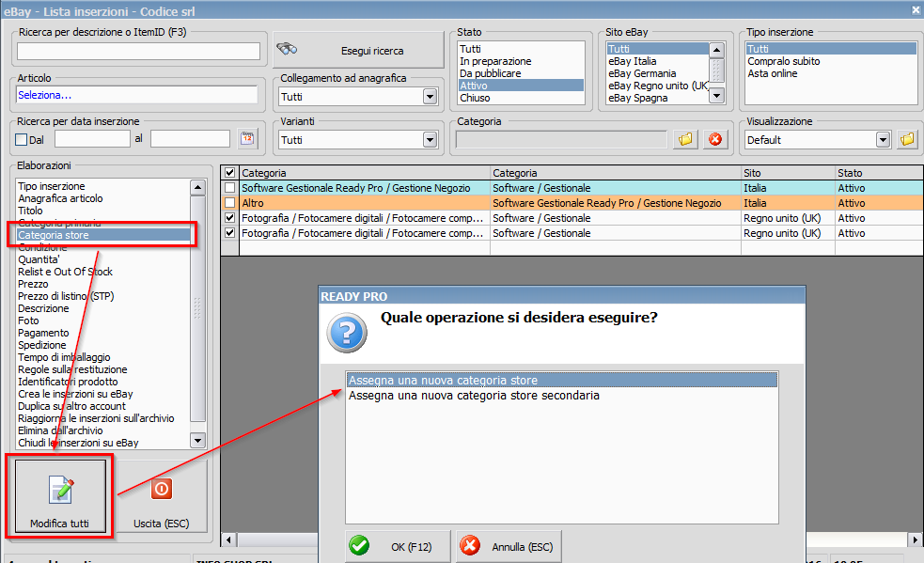Click the Modifica tutti edit icon
The width and height of the screenshot is (924, 563).
[x=61, y=490]
